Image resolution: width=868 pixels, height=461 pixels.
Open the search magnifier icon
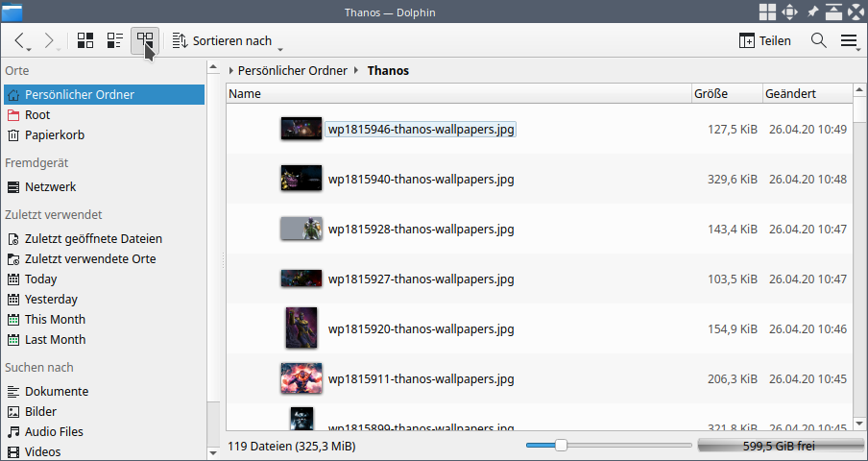[819, 40]
